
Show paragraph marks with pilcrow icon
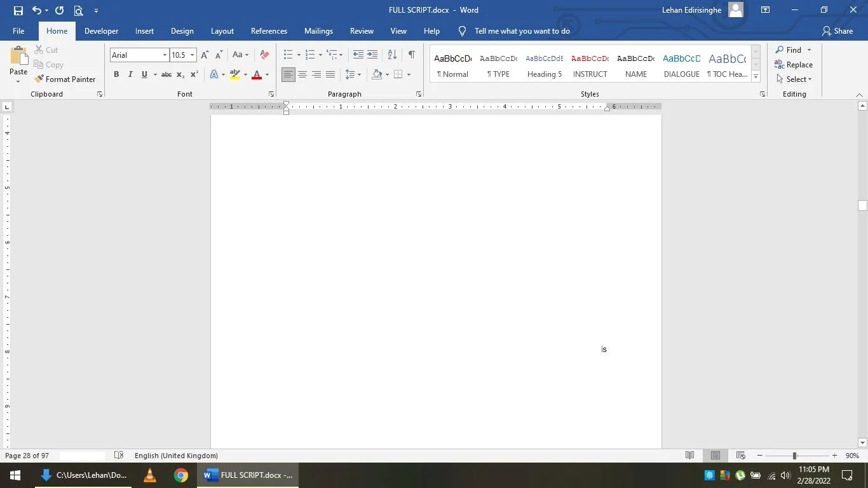coord(412,55)
